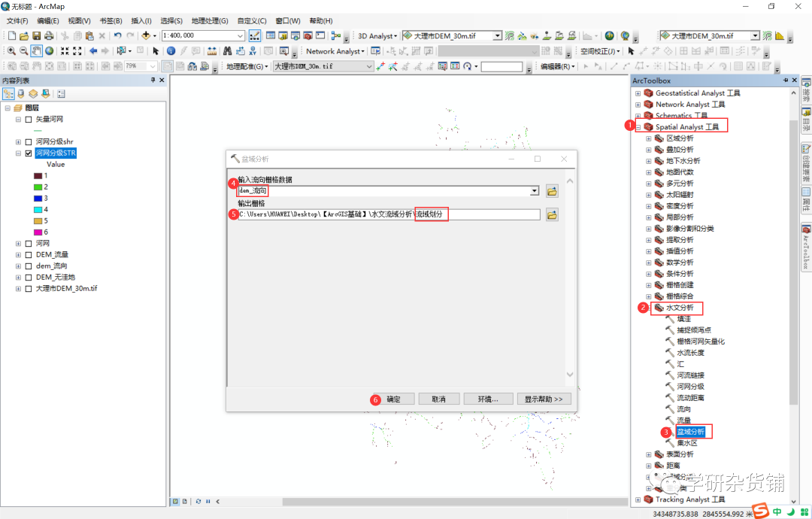Image resolution: width=812 pixels, height=519 pixels.
Task: Open the map scale dropdown
Action: (241, 36)
